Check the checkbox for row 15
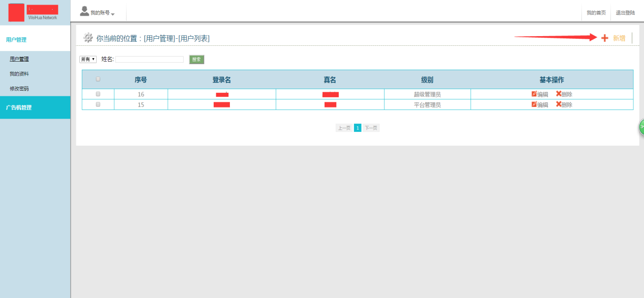 [x=98, y=104]
